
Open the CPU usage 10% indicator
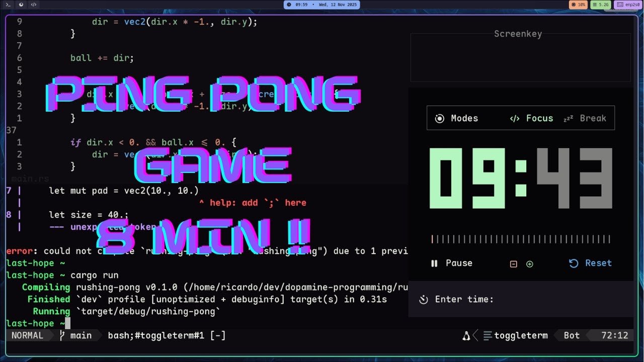[578, 5]
